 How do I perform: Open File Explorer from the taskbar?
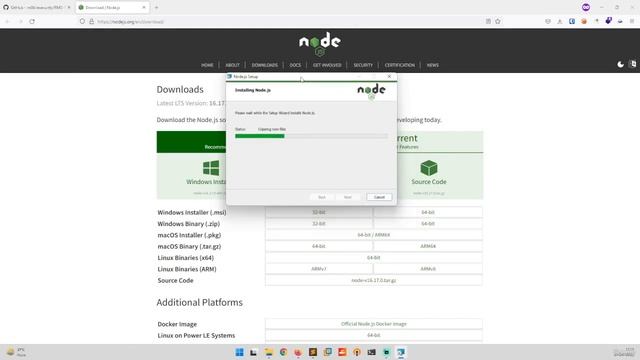(x=269, y=352)
